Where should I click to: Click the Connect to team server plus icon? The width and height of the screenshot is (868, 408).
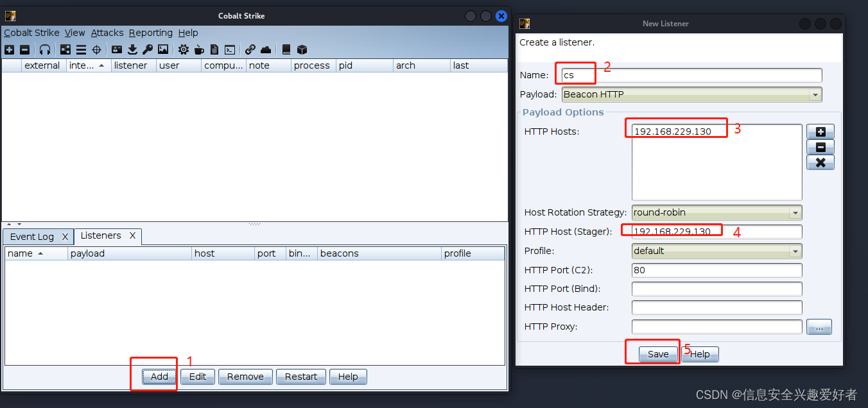(9, 49)
